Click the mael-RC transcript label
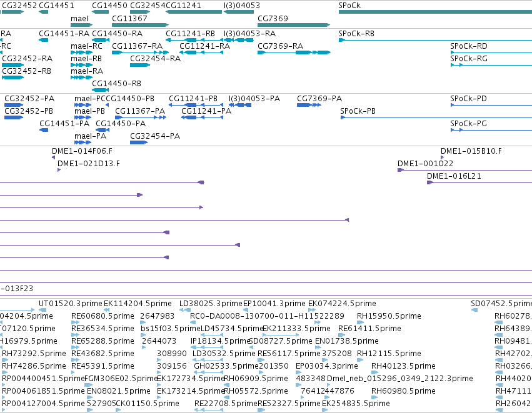This screenshot has width=532, height=413. 86,46
